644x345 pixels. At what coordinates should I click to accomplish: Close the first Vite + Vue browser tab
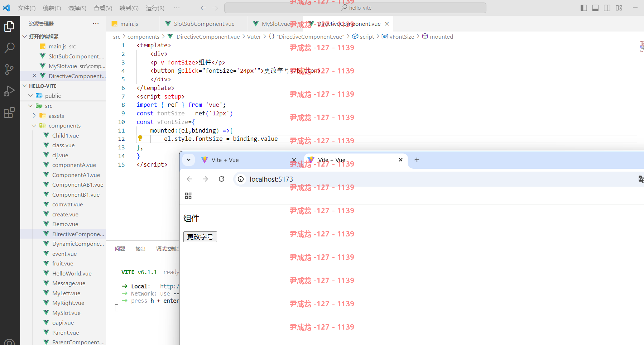294,160
